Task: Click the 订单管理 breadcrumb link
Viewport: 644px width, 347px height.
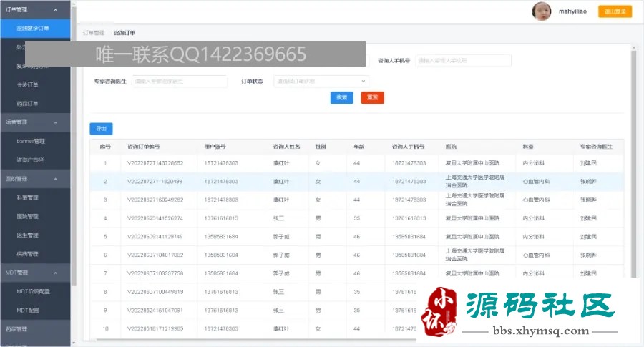Action: tap(94, 33)
